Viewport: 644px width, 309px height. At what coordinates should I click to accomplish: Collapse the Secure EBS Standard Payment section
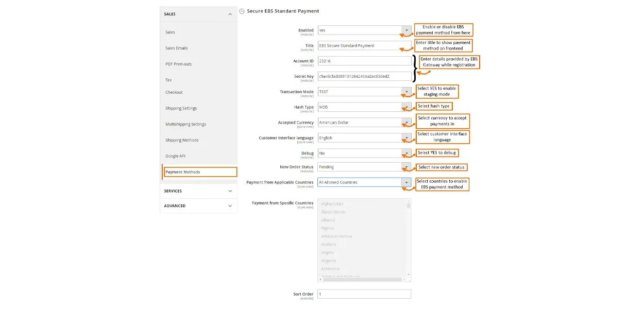[242, 11]
